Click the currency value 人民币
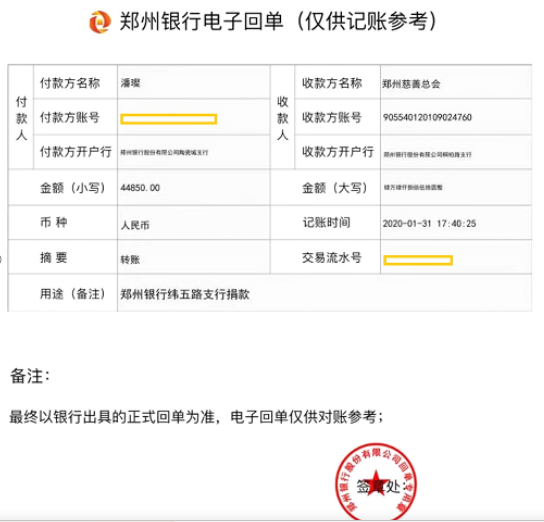Viewport: 544px width, 522px height. 135,225
